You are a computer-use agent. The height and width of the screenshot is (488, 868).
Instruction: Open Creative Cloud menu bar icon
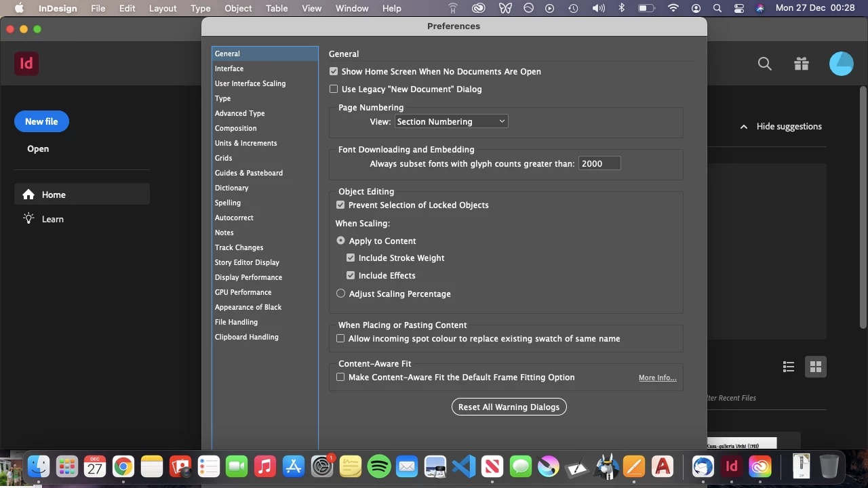[479, 8]
